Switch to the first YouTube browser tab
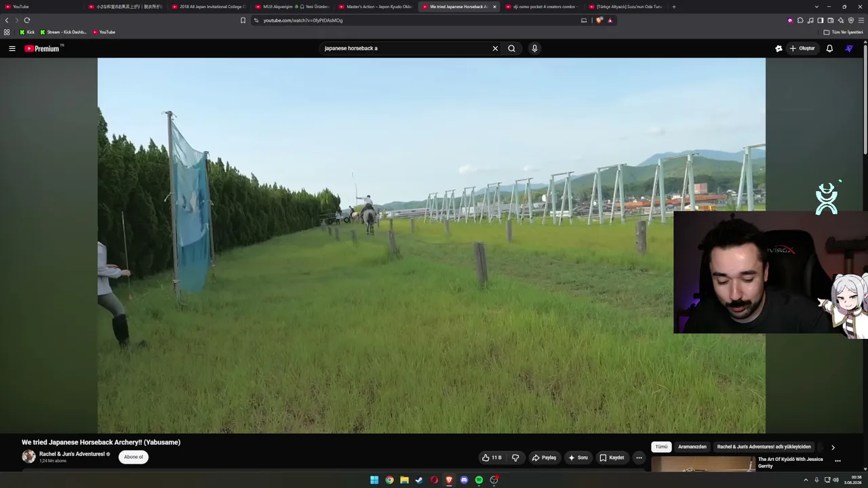 point(42,7)
